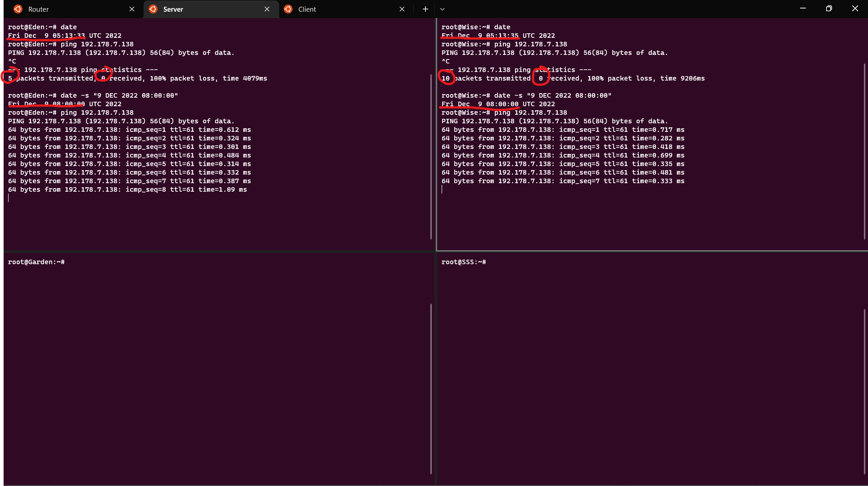Click the Ubuntu icon on the Router tab
Image resolution: width=868 pixels, height=486 pixels.
[18, 9]
